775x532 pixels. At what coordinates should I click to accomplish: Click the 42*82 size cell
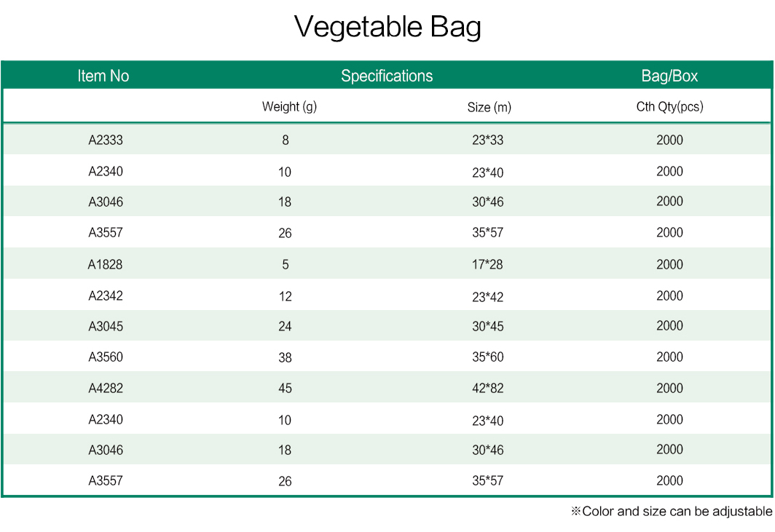click(488, 388)
